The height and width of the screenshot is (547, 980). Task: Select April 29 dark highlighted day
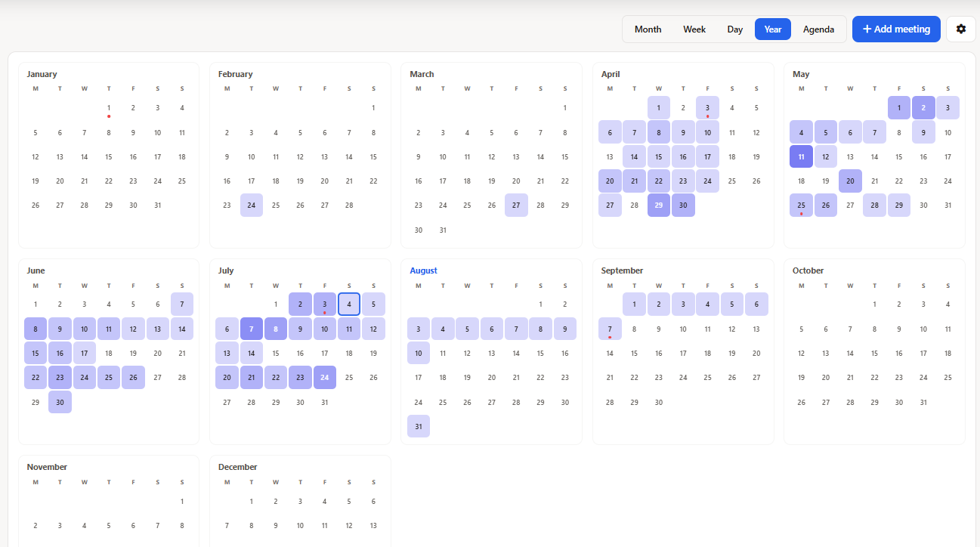click(x=659, y=206)
